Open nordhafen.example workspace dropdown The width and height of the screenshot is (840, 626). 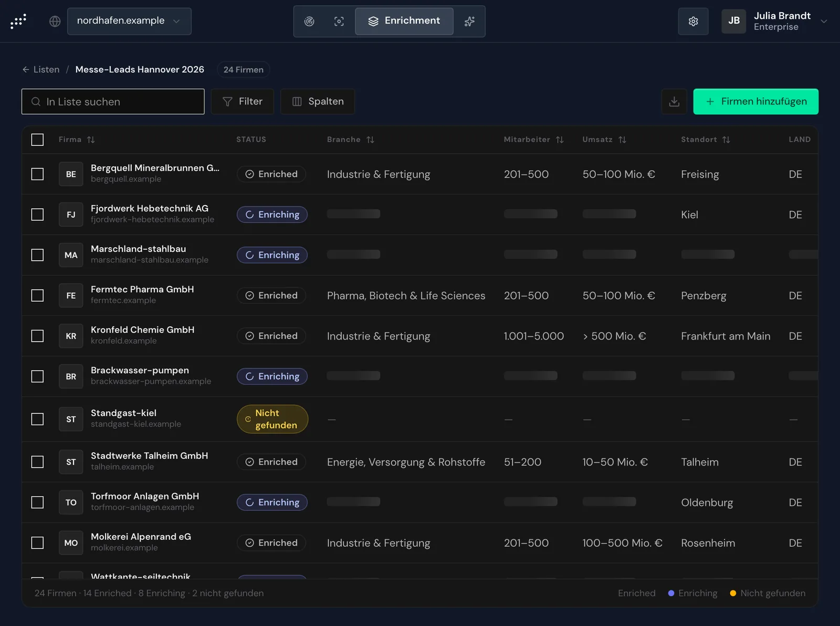(129, 22)
